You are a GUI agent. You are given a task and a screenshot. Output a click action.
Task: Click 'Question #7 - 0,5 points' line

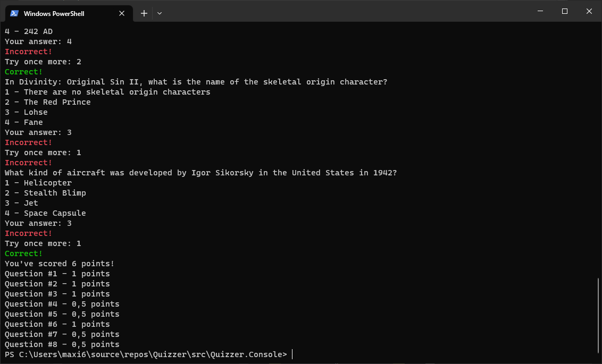62,334
